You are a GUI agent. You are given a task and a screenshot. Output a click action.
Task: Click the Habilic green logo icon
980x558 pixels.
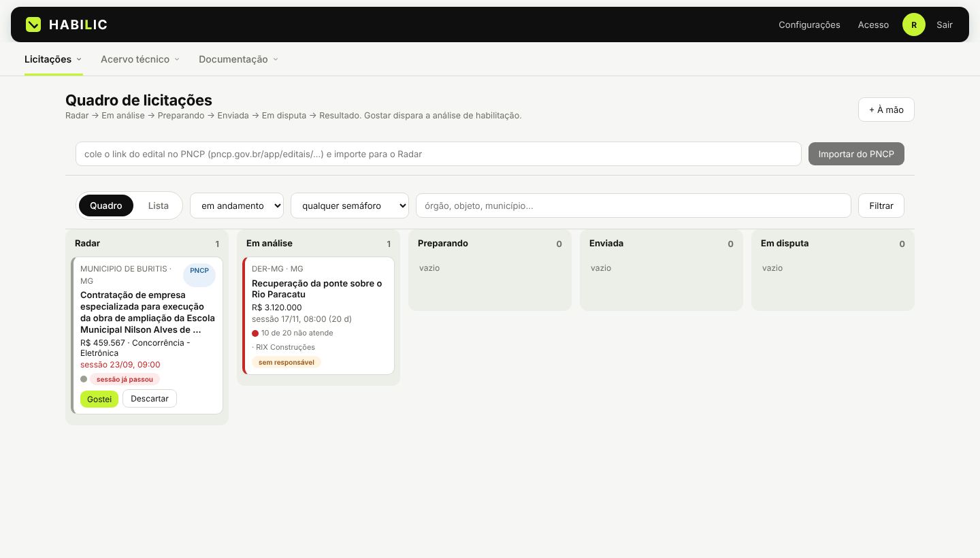click(33, 24)
